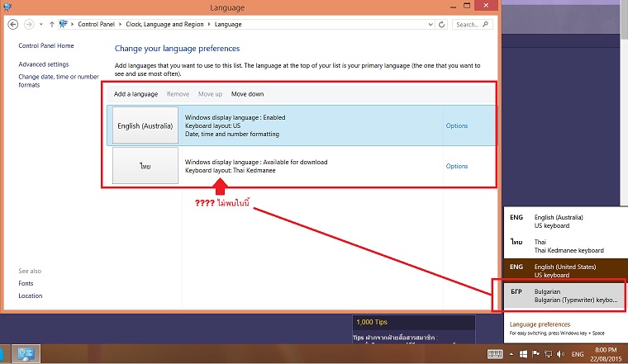Click the network tray icon
Image resolution: width=628 pixels, height=364 pixels.
click(x=549, y=354)
